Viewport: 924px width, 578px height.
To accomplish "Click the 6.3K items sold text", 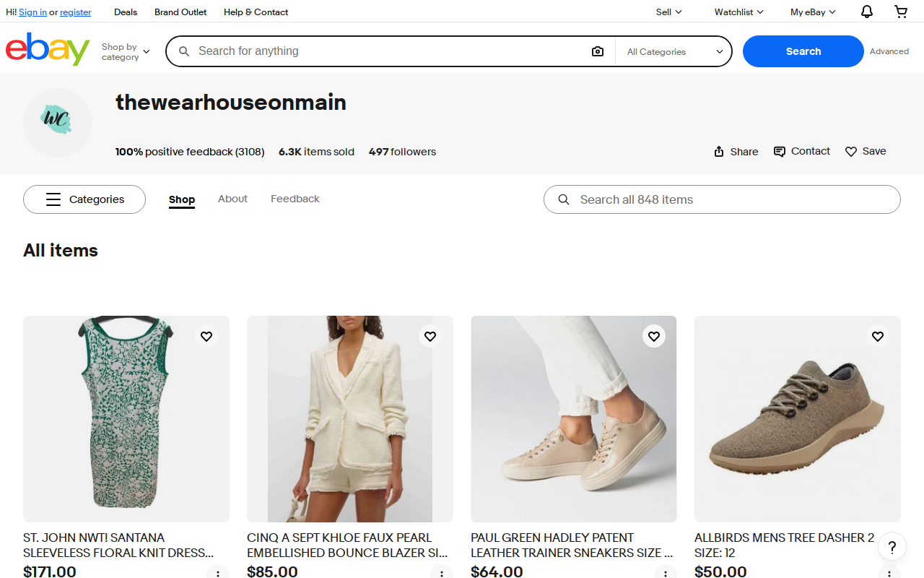I will point(316,152).
